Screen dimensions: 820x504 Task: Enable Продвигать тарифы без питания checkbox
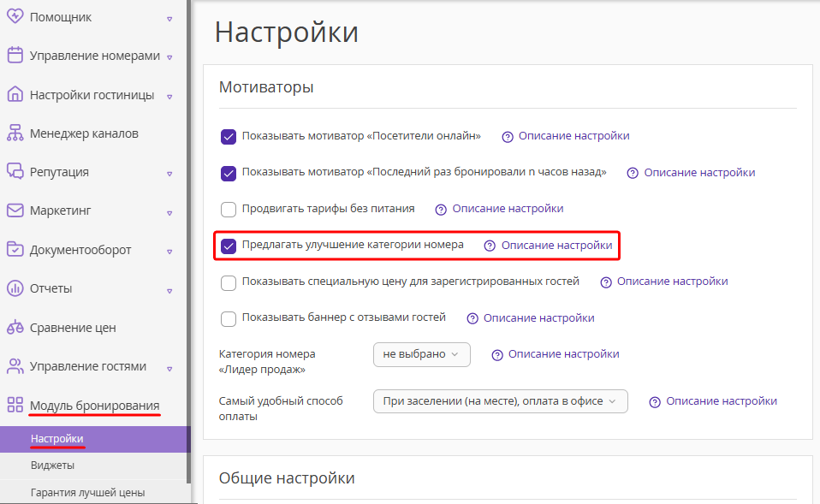coord(229,210)
